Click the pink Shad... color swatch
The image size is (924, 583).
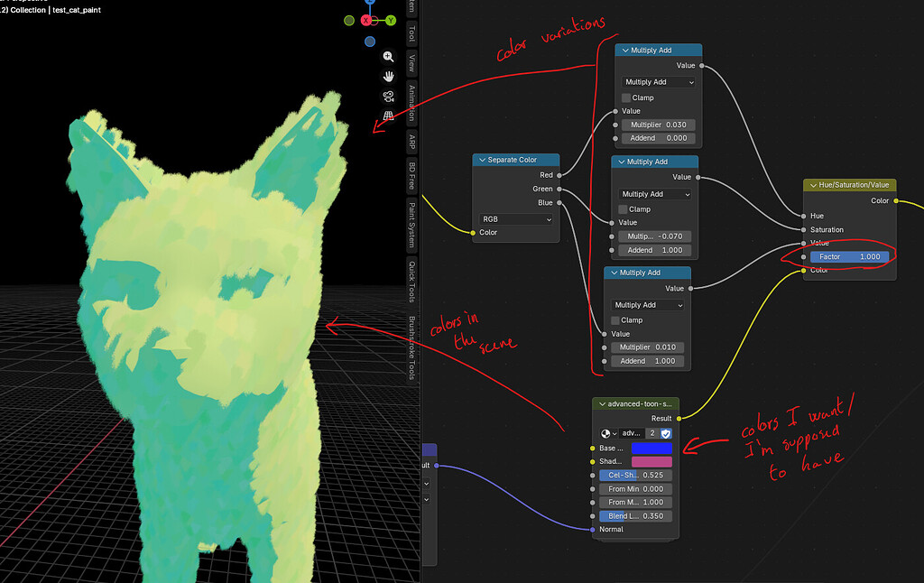click(x=651, y=461)
